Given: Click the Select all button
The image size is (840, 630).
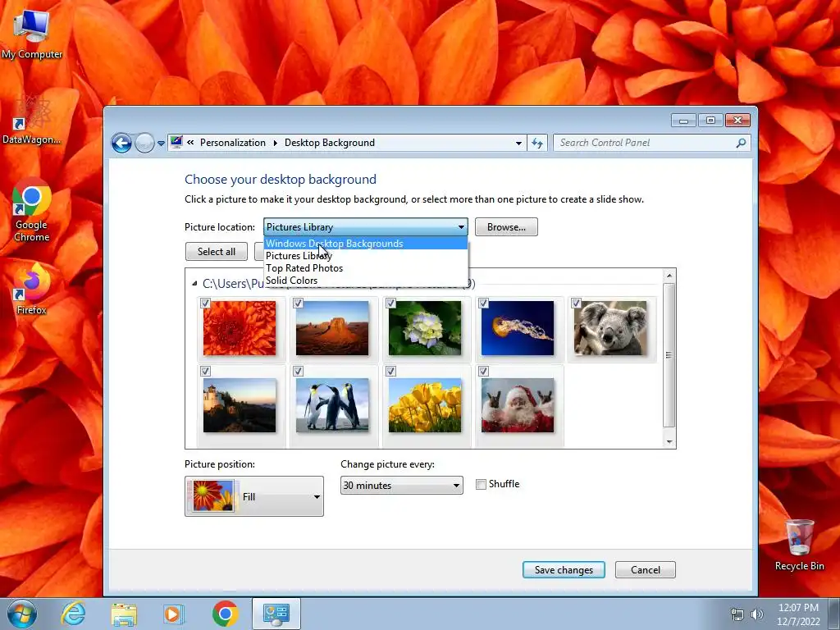Looking at the screenshot, I should click(x=217, y=252).
